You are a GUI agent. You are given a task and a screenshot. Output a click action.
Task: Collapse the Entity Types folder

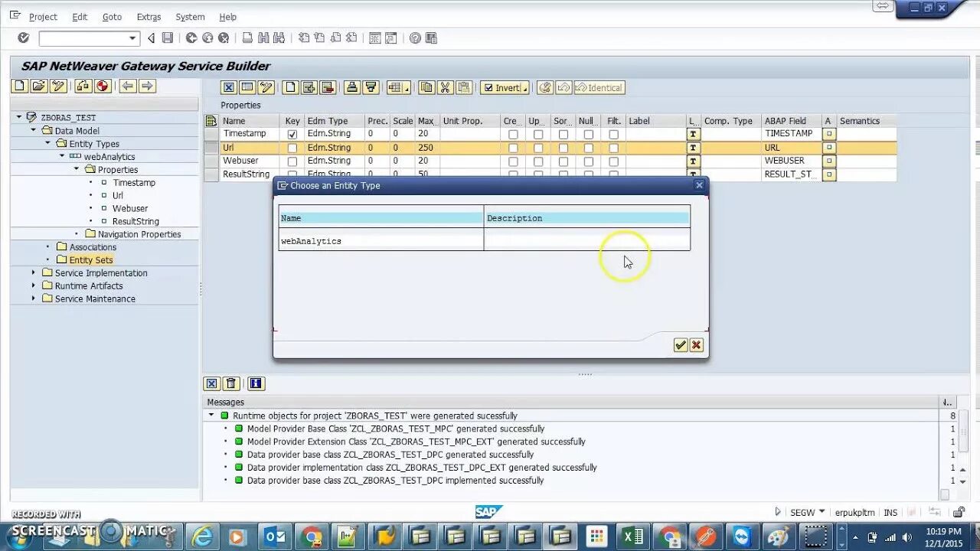tap(47, 143)
